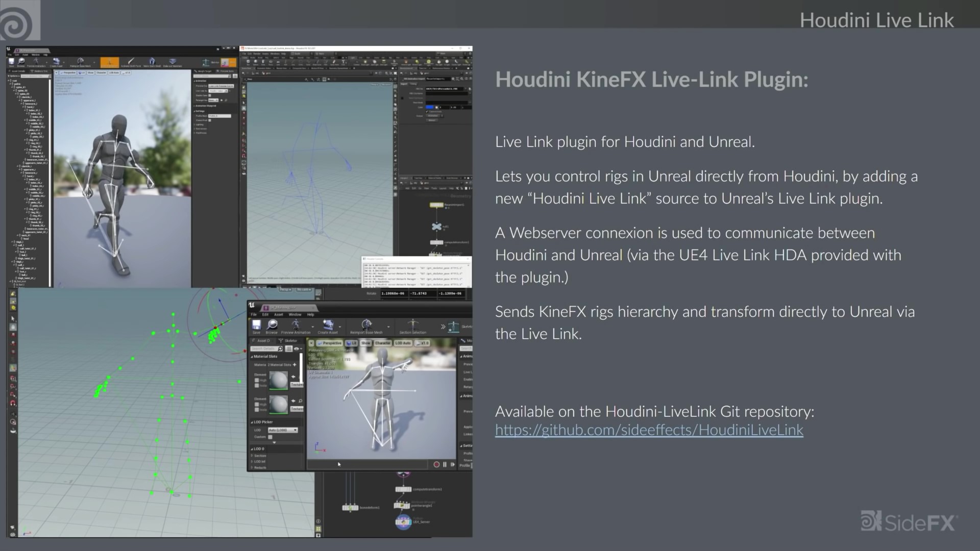Select UE4_Server node in Houdini network
This screenshot has height=551, width=980.
coord(403,521)
